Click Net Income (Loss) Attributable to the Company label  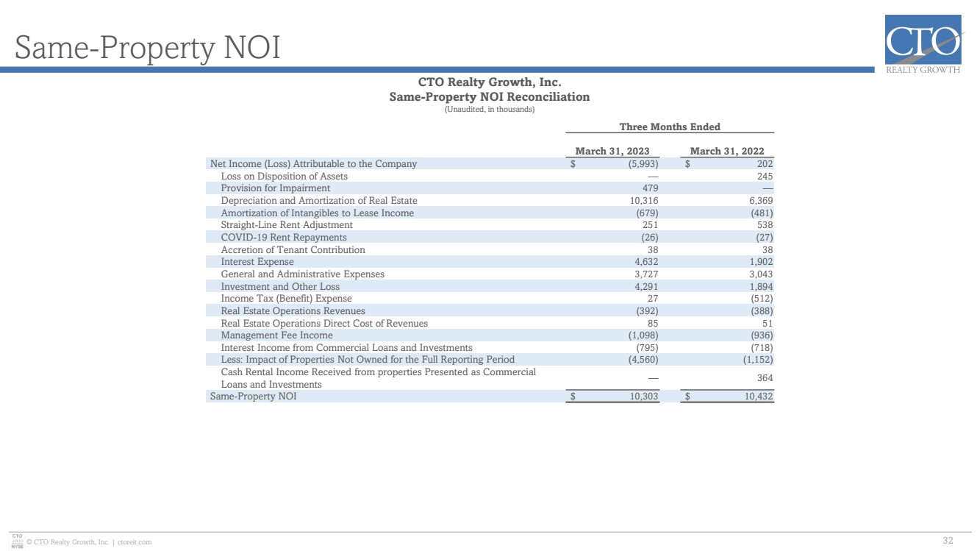(x=313, y=164)
